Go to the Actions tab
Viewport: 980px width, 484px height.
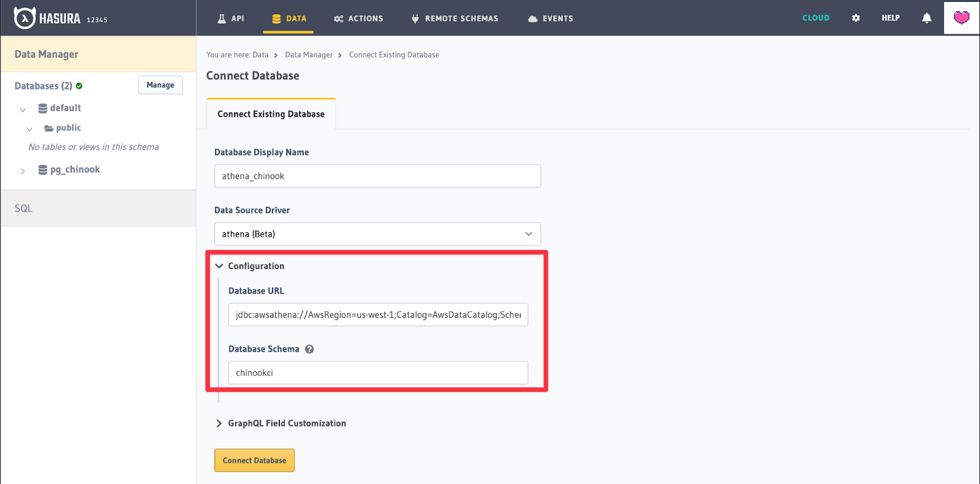coord(358,18)
